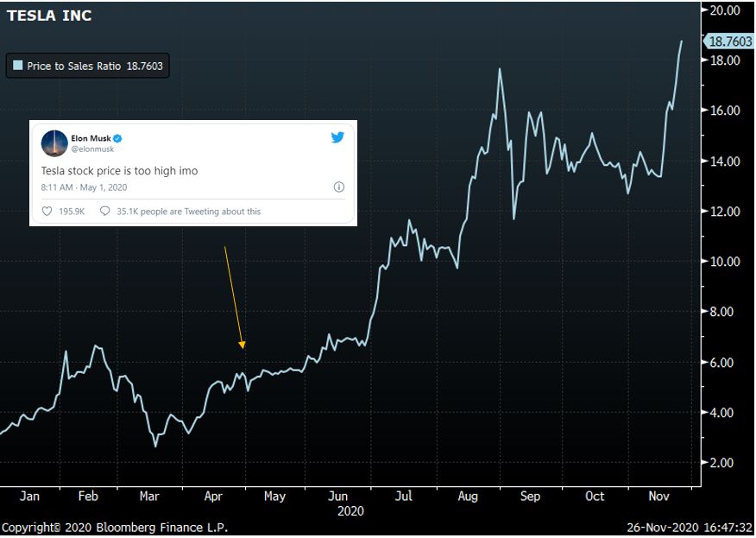Click the Bloomberg Finance L.P. copyright text
Image resolution: width=756 pixels, height=538 pixels.
pyautogui.click(x=115, y=528)
